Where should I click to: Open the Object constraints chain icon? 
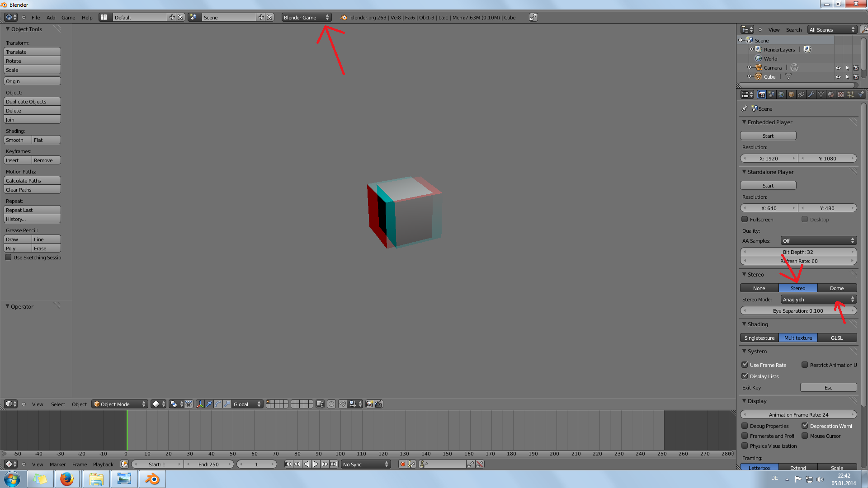801,94
